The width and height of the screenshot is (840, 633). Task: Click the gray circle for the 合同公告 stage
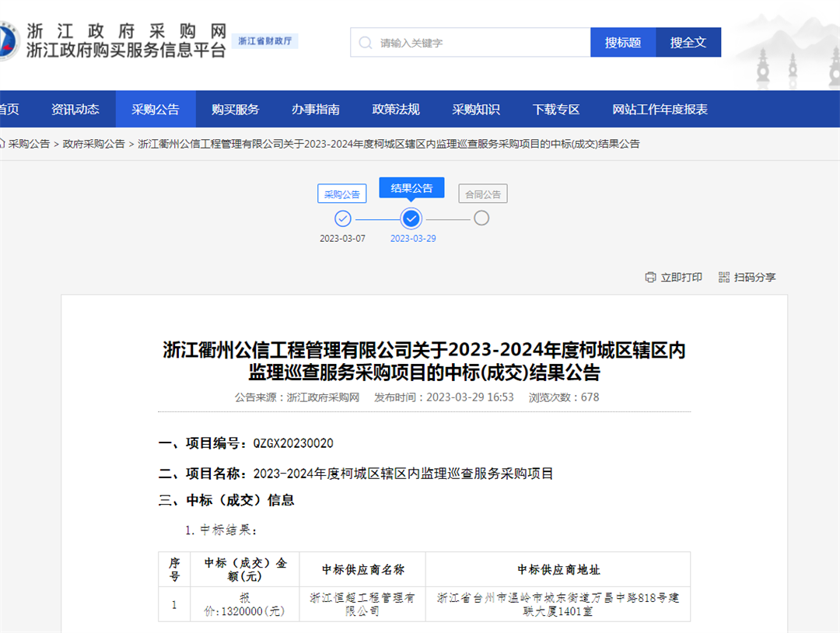click(x=481, y=219)
